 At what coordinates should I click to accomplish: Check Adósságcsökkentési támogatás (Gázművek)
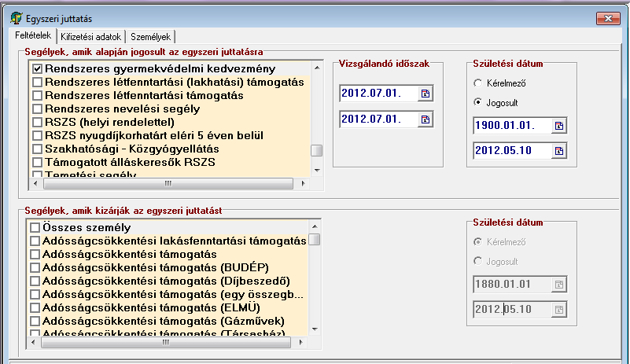(35, 321)
